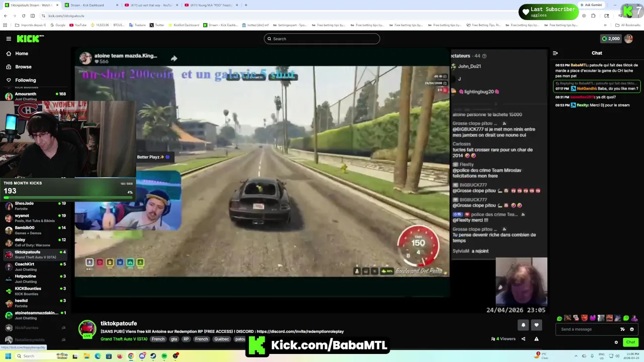Open offline NickFuentes channel in sidebar
The width and height of the screenshot is (644, 362).
click(x=36, y=328)
